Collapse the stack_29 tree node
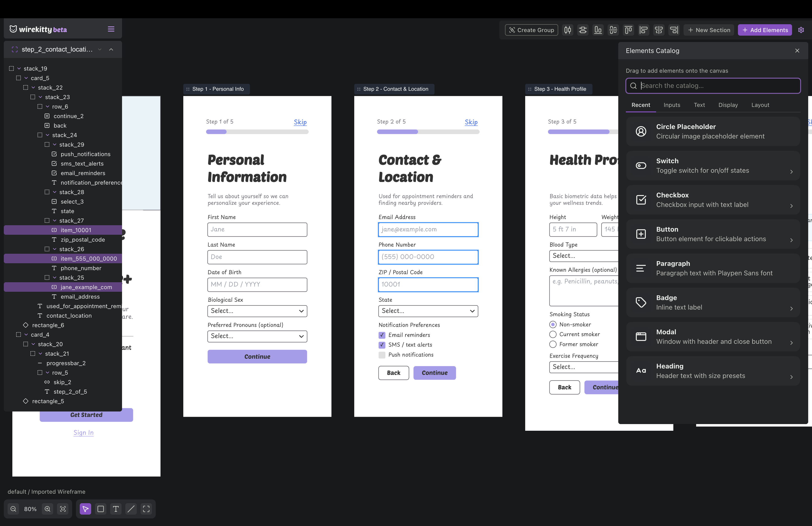 pyautogui.click(x=55, y=144)
